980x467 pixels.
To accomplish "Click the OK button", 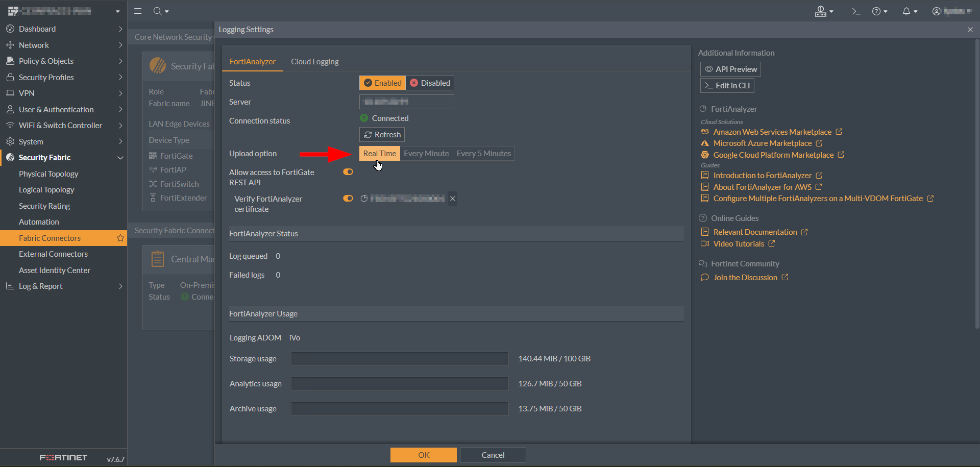I will click(424, 455).
